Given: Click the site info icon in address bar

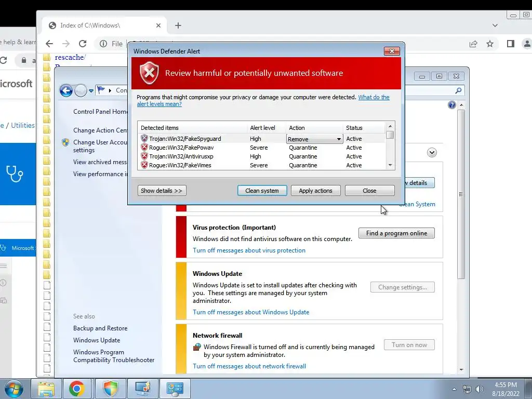Looking at the screenshot, I should pos(103,44).
